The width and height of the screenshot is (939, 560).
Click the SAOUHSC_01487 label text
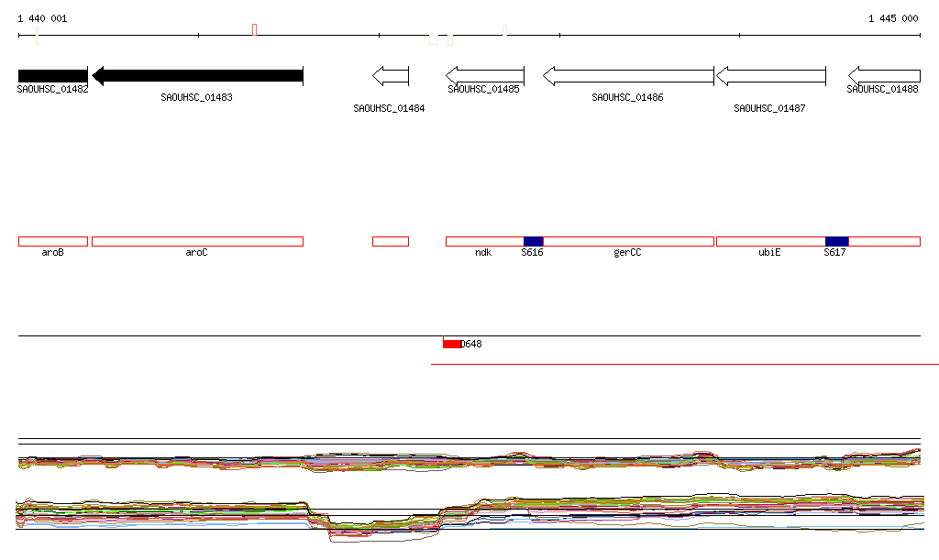point(769,108)
